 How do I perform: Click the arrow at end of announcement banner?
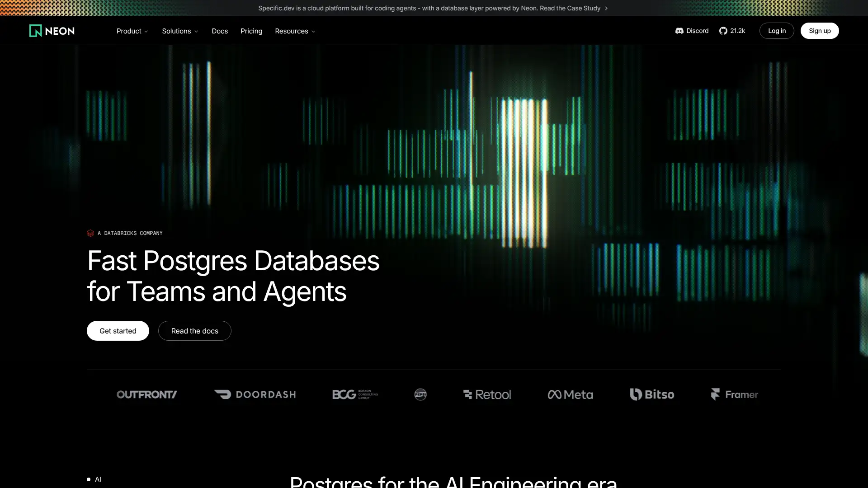click(606, 8)
